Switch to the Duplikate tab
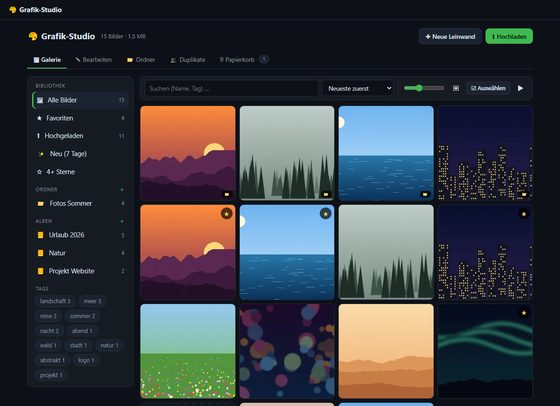The height and width of the screenshot is (406, 560). point(188,60)
